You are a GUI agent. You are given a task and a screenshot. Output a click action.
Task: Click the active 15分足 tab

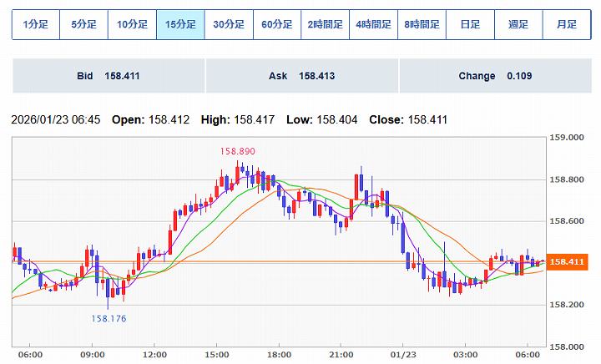[x=180, y=25]
